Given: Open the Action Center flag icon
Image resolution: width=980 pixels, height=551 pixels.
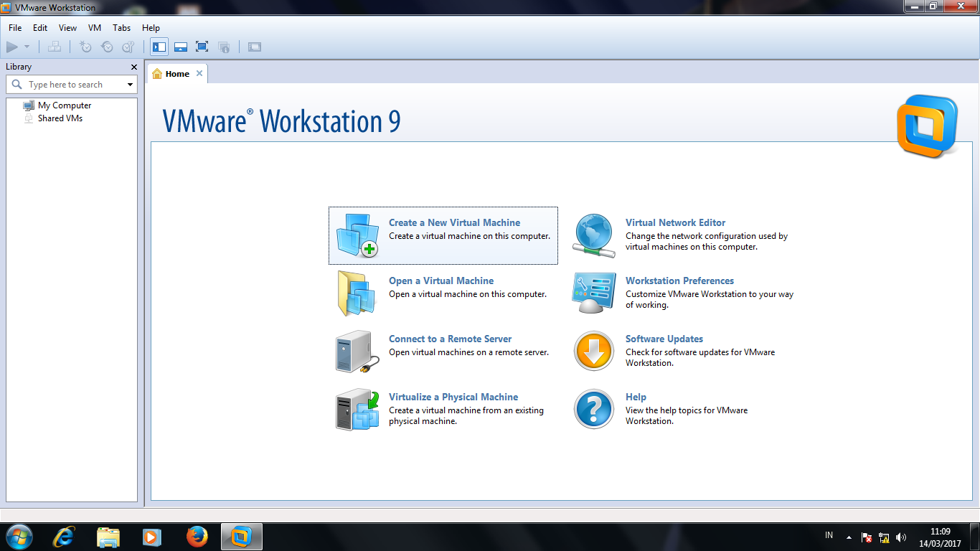Looking at the screenshot, I should [x=867, y=537].
